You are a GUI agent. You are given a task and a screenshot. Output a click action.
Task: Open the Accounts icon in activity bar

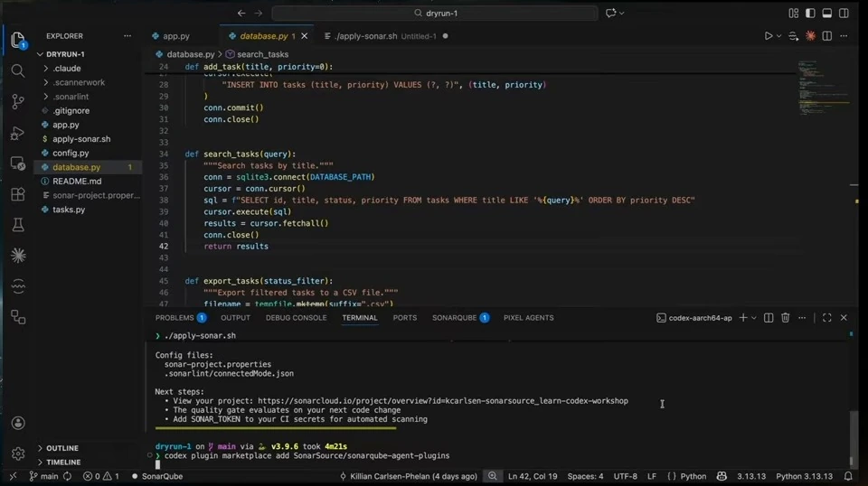pyautogui.click(x=18, y=423)
